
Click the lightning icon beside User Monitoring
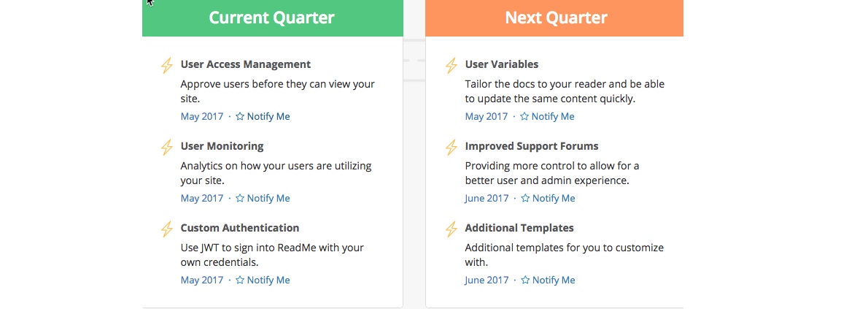[x=166, y=148]
